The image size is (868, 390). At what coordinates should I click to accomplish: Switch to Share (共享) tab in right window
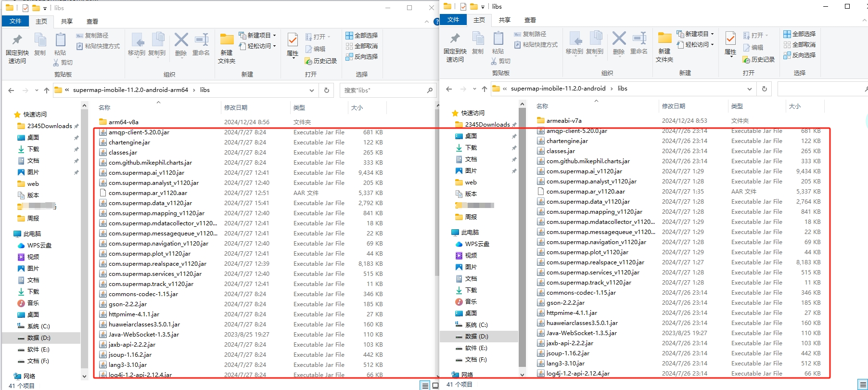505,20
